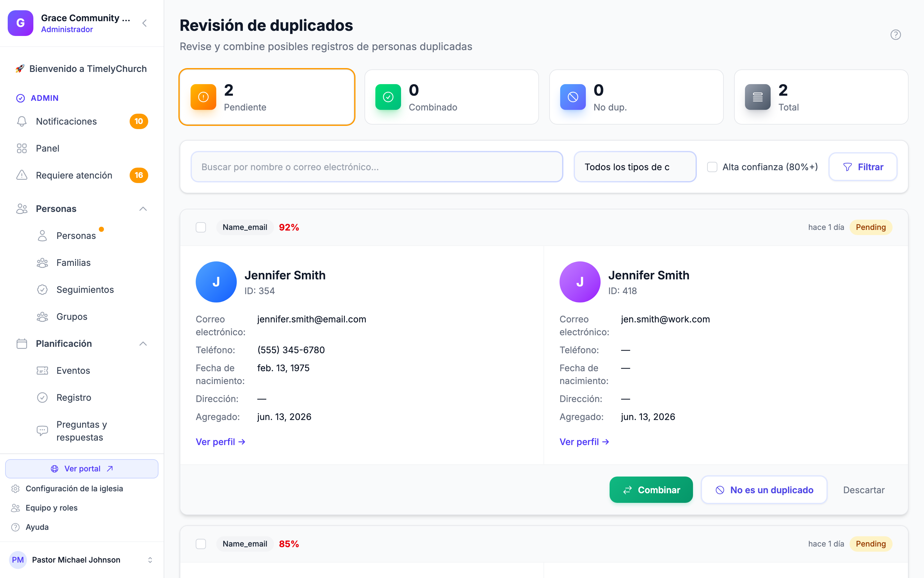Open Ver perfil link for ID 354

220,442
